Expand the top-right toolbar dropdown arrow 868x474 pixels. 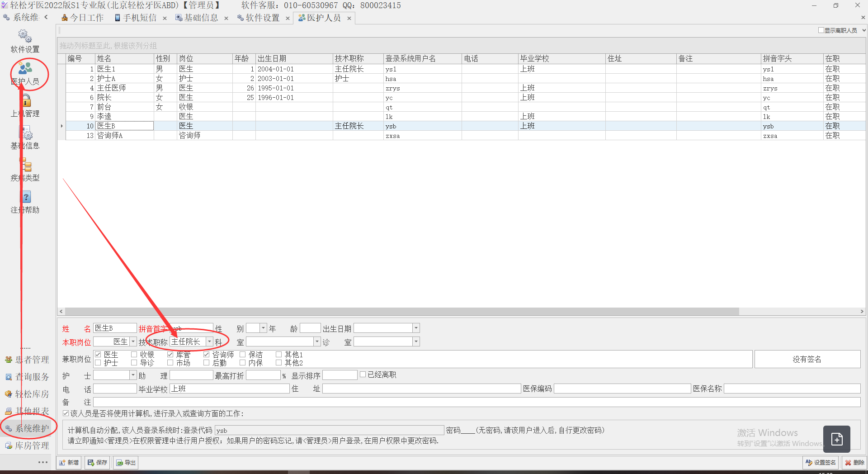864,30
